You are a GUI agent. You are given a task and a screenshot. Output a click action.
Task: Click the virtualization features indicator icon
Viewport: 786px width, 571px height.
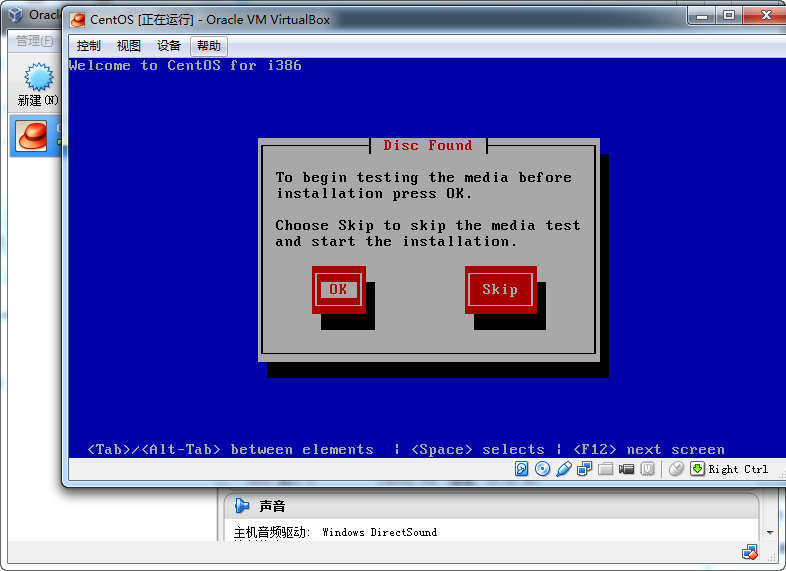tap(648, 469)
